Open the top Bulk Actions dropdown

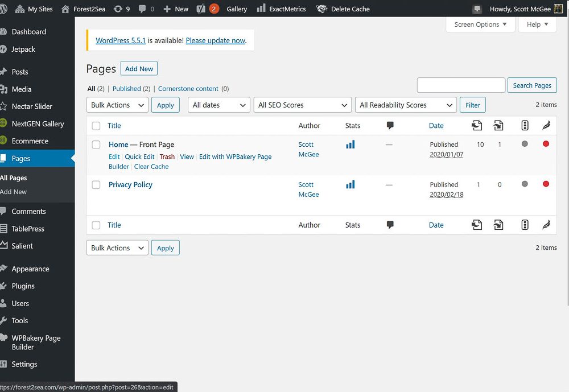coord(117,105)
